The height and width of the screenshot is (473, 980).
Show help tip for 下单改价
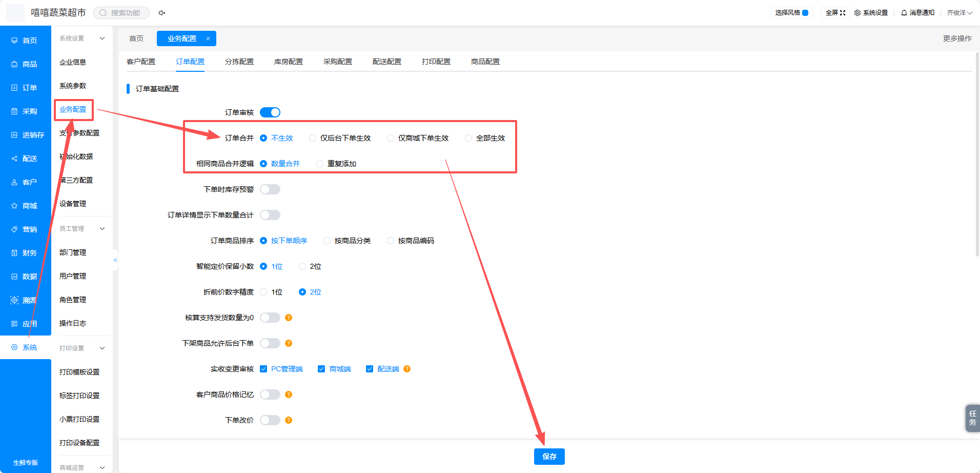pyautogui.click(x=289, y=420)
